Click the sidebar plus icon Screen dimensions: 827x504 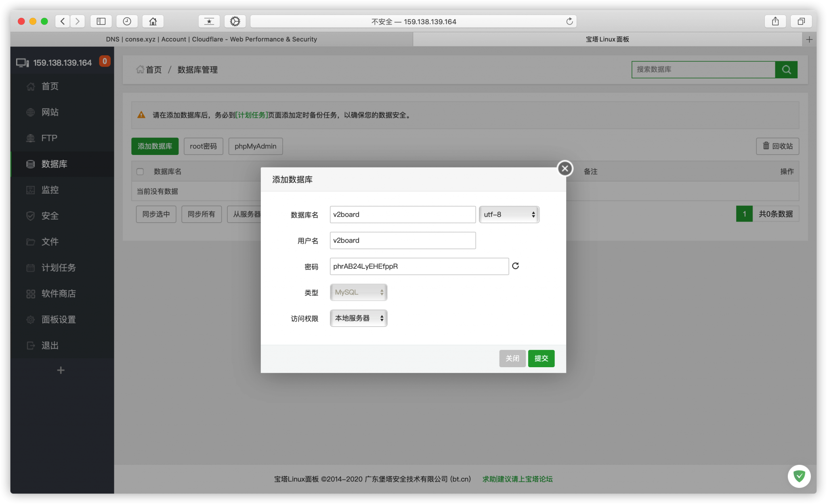[x=61, y=370]
